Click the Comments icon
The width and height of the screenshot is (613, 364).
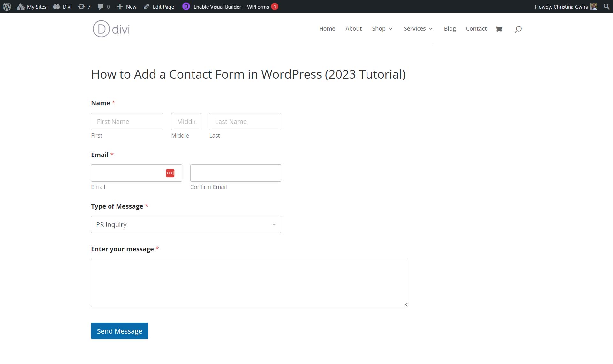(100, 6)
